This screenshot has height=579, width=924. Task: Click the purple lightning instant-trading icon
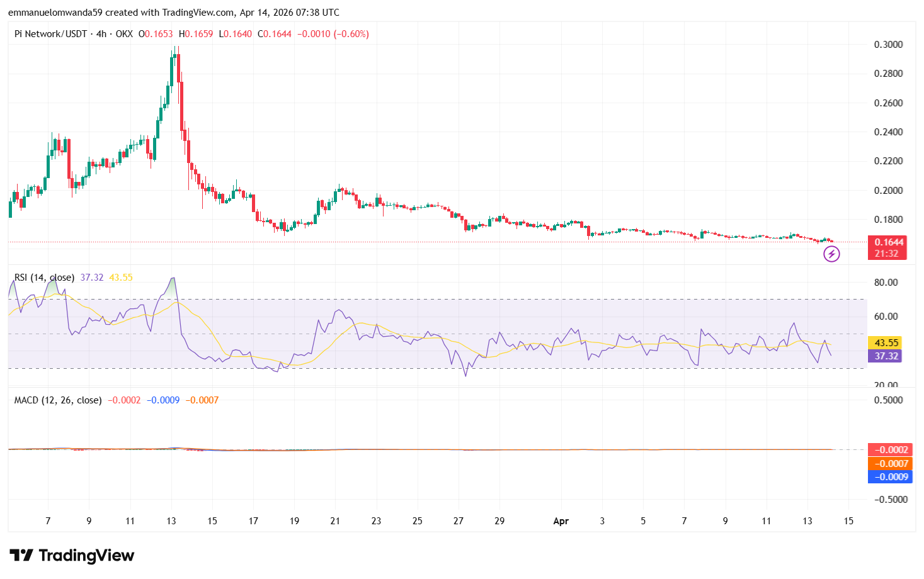[831, 254]
